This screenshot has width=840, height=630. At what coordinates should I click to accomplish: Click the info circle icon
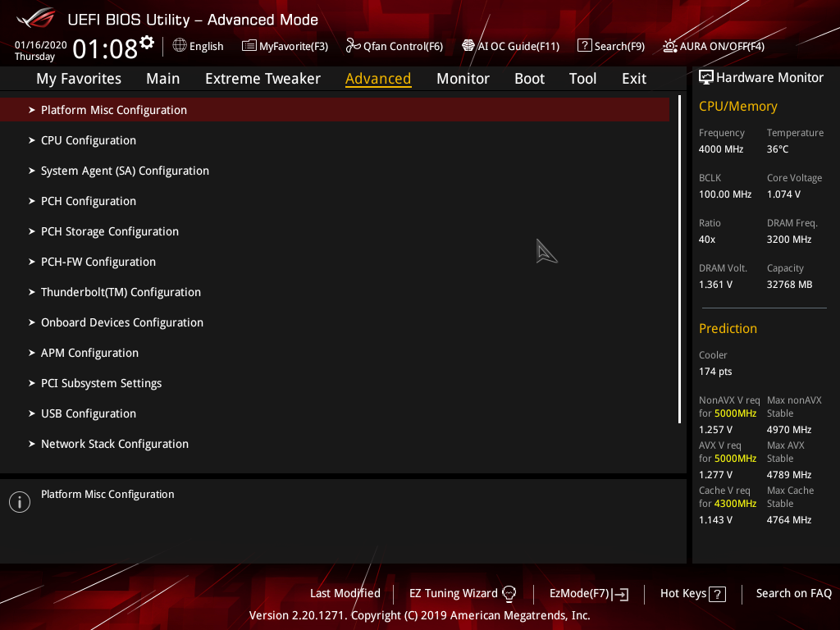pos(20,502)
